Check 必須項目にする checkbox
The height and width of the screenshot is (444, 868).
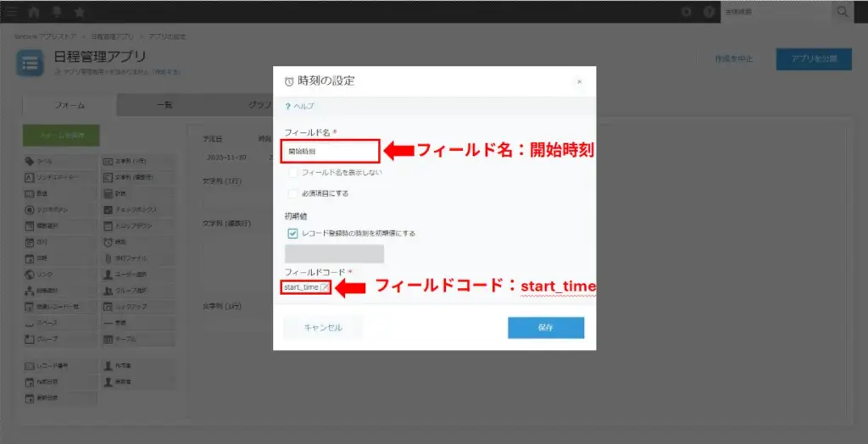pyautogui.click(x=292, y=193)
